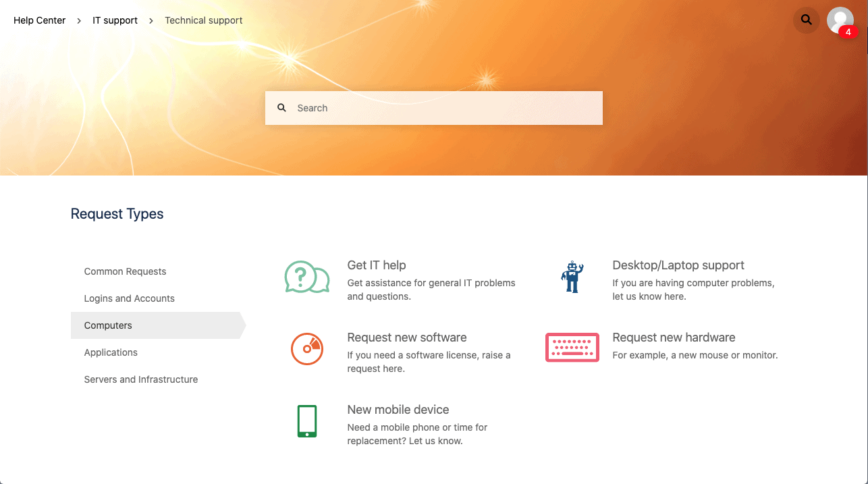Open the Technical support breadcrumb link
This screenshot has height=484, width=868.
[203, 20]
